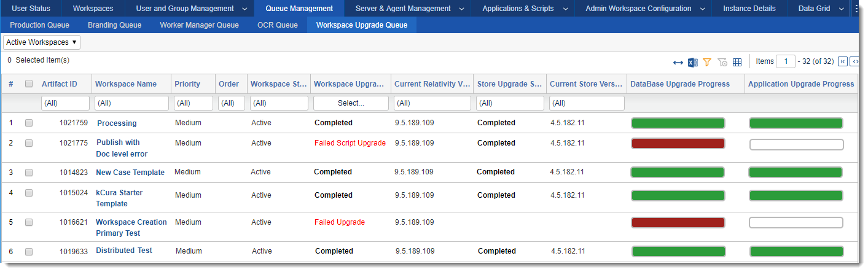The image size is (868, 272).
Task: Expand the User and Group Management chevron
Action: tap(244, 9)
